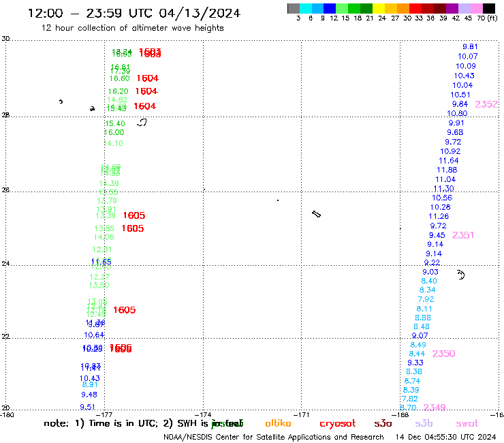Click the light blue value '8.91'
Image resolution: width=504 pixels, height=443 pixels.
[90, 384]
